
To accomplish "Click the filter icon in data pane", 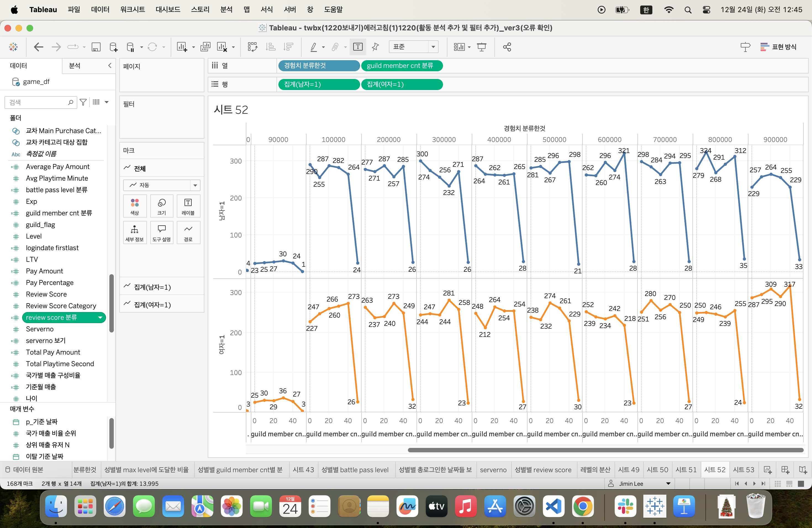I will pyautogui.click(x=83, y=102).
